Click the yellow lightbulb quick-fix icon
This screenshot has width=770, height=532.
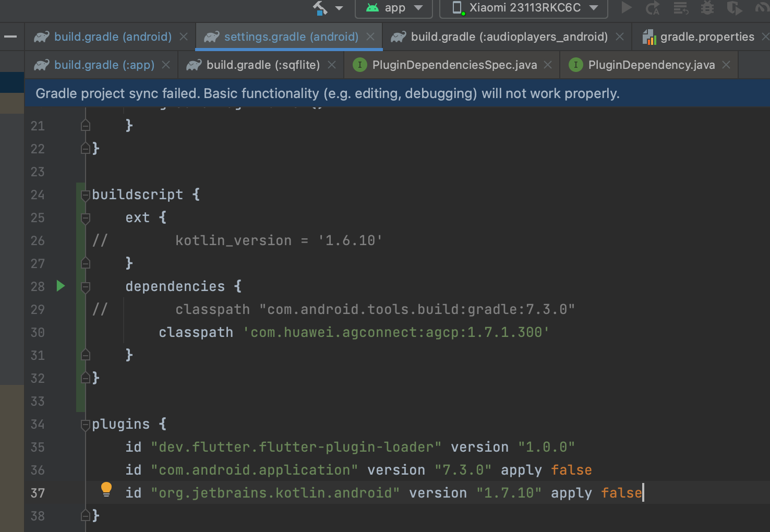[x=106, y=489]
